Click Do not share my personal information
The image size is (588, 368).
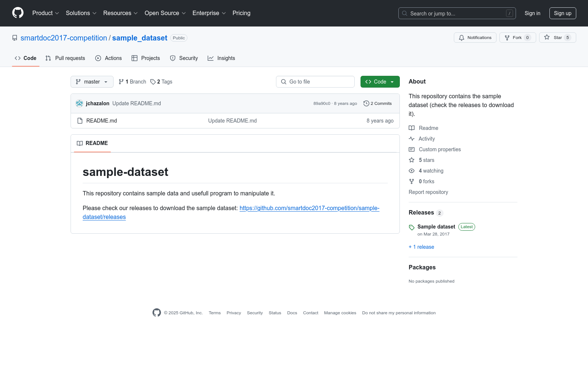click(399, 313)
